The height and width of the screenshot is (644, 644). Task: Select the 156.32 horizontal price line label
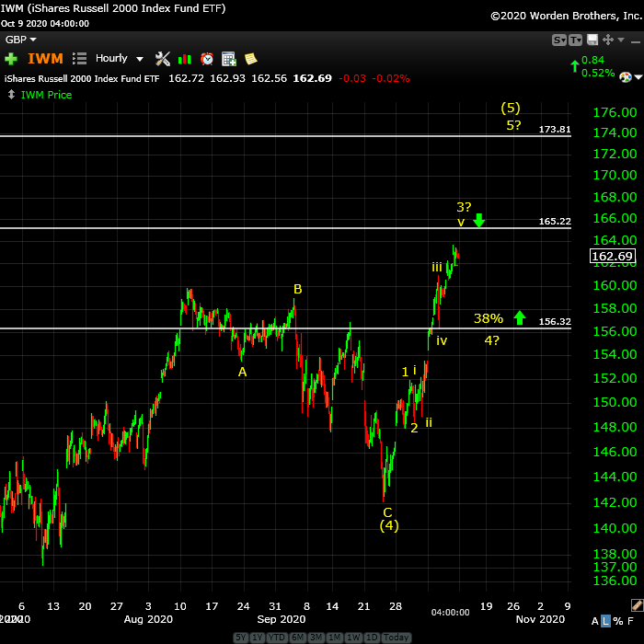[x=555, y=322]
